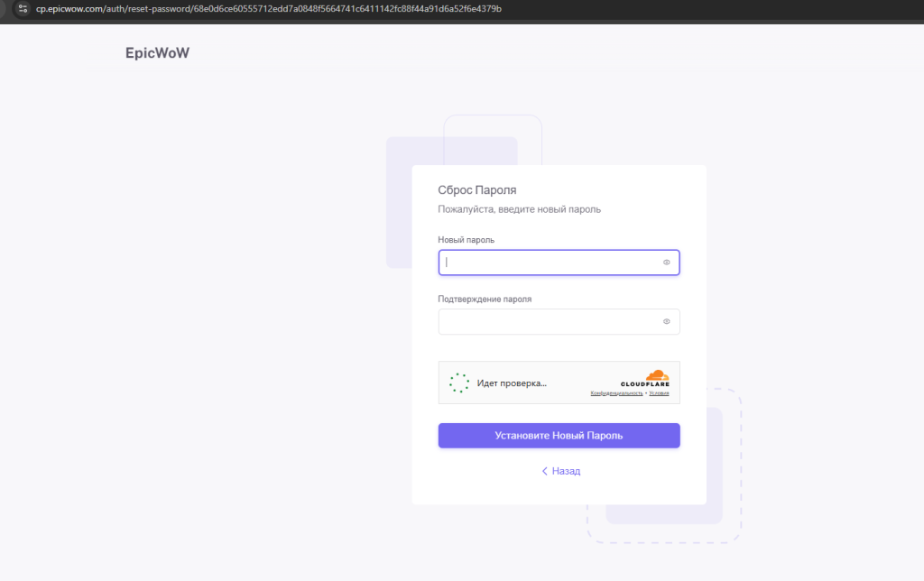Click the Идет проверка status text
924x581 pixels.
512,383
